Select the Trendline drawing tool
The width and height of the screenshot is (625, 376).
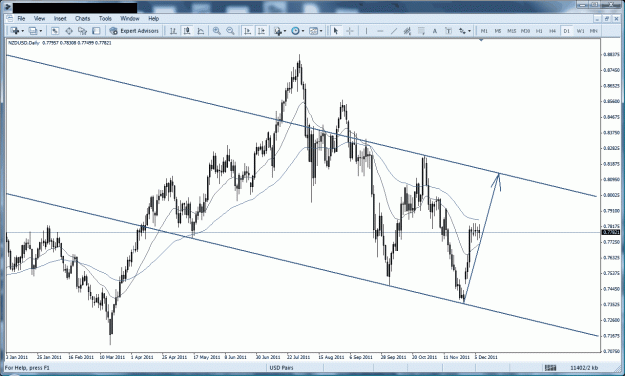[394, 31]
